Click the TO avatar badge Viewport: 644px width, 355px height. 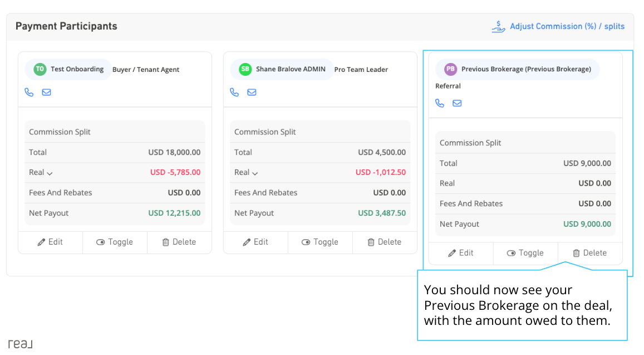[x=40, y=69]
